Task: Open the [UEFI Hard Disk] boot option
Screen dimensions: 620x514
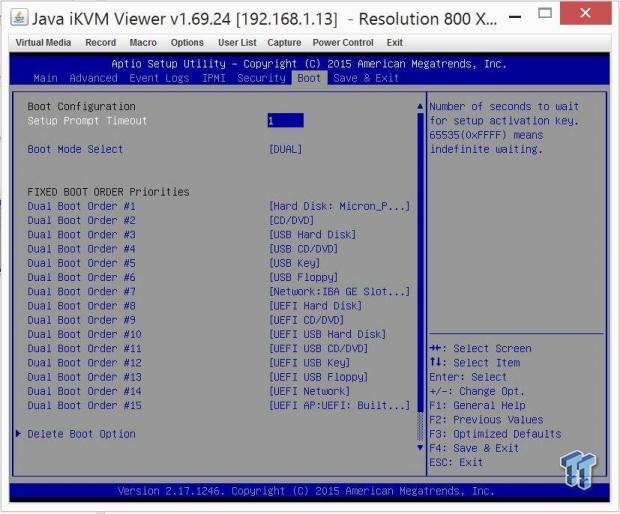Action: [x=316, y=306]
